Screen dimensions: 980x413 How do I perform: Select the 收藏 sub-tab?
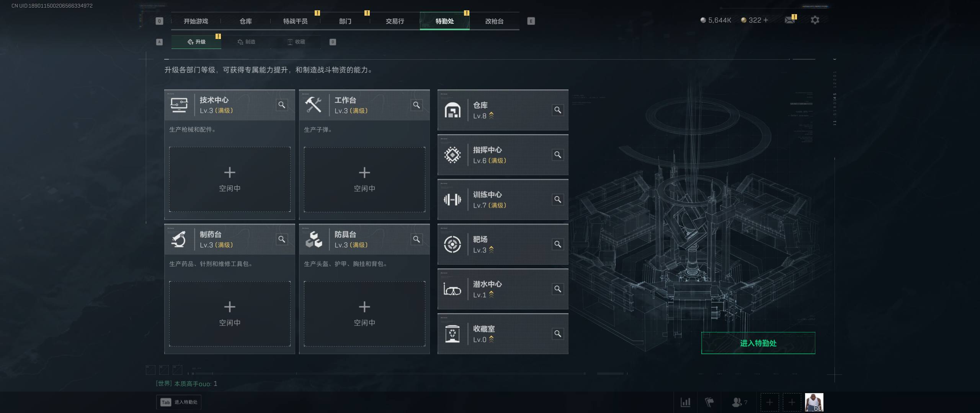[296, 42]
